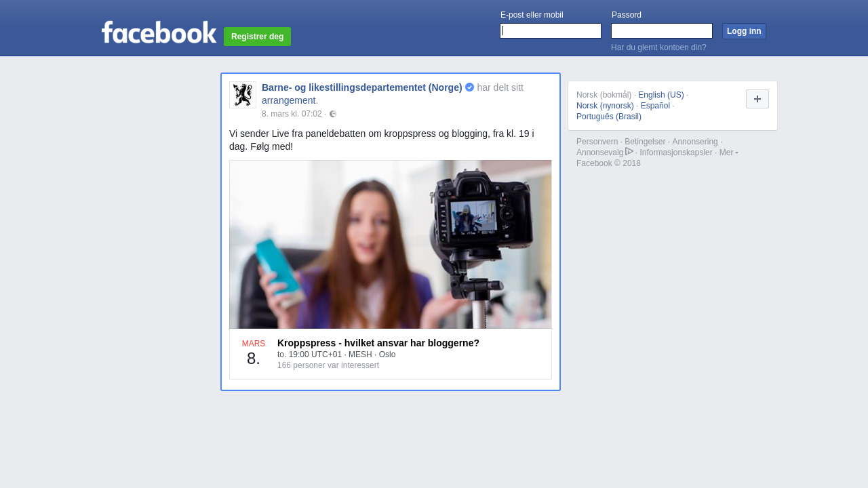This screenshot has width=868, height=488.
Task: Focus the Passord field
Action: click(x=662, y=31)
